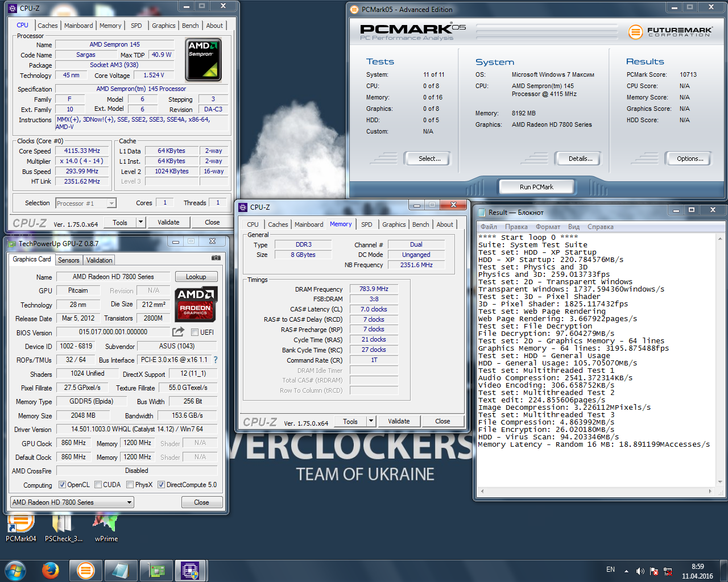728x582 pixels.
Task: Click Notepad vertical scrollbar down arrow
Action: coord(720,482)
